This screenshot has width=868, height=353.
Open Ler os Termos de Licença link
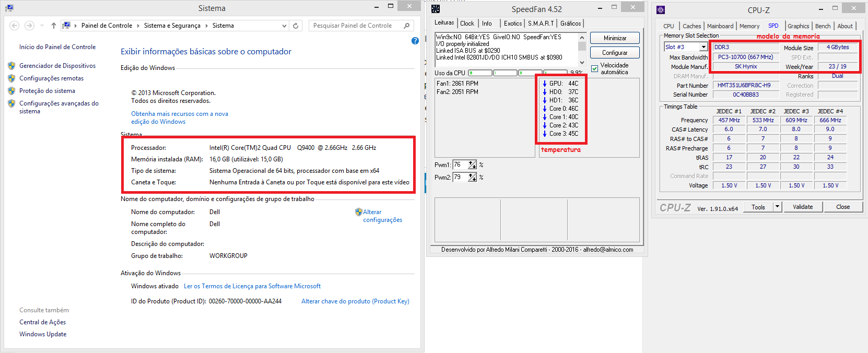(252, 286)
